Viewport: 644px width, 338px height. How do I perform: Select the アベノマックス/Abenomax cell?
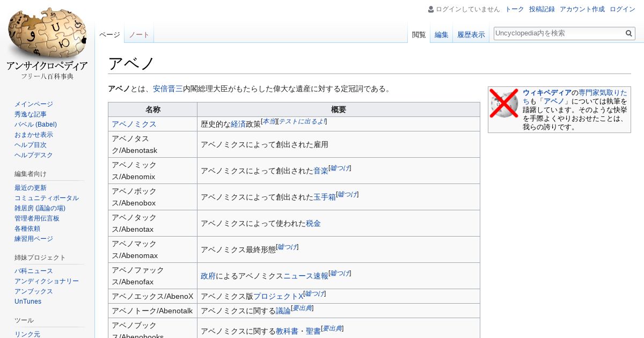152,249
